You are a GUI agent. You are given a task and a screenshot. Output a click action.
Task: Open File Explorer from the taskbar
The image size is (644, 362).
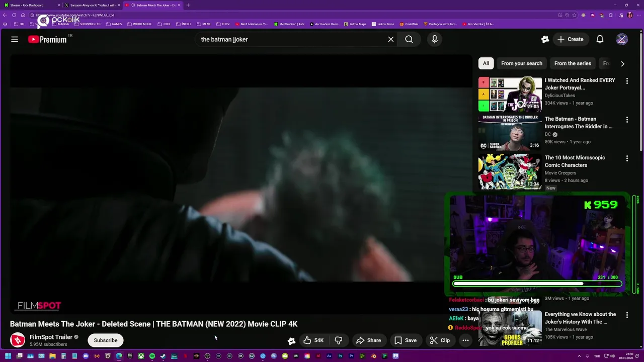pos(52,356)
